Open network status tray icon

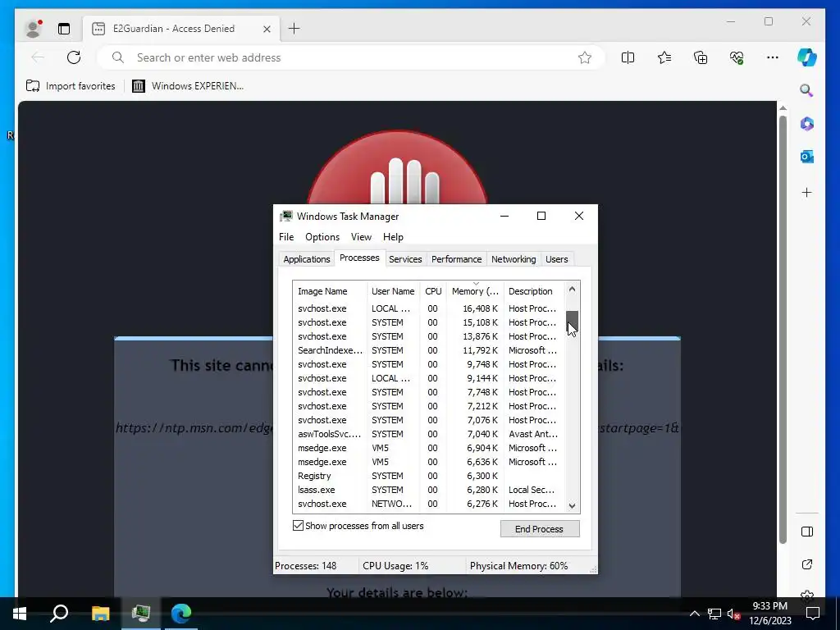(x=714, y=614)
